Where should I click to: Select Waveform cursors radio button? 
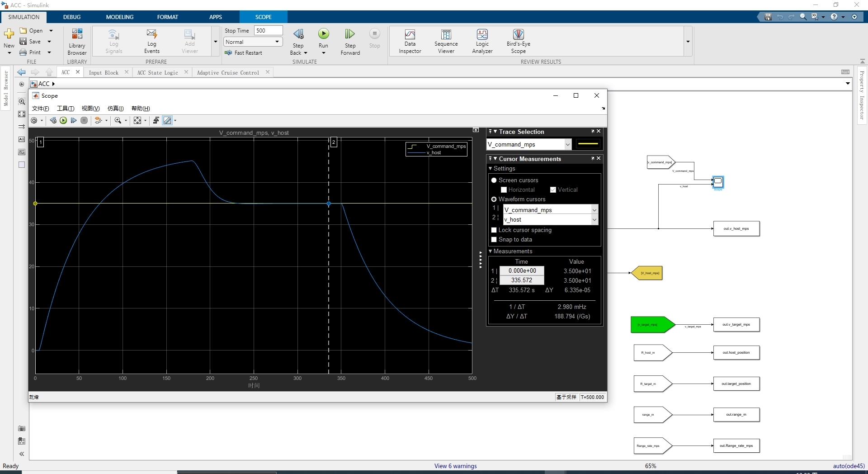pyautogui.click(x=494, y=199)
